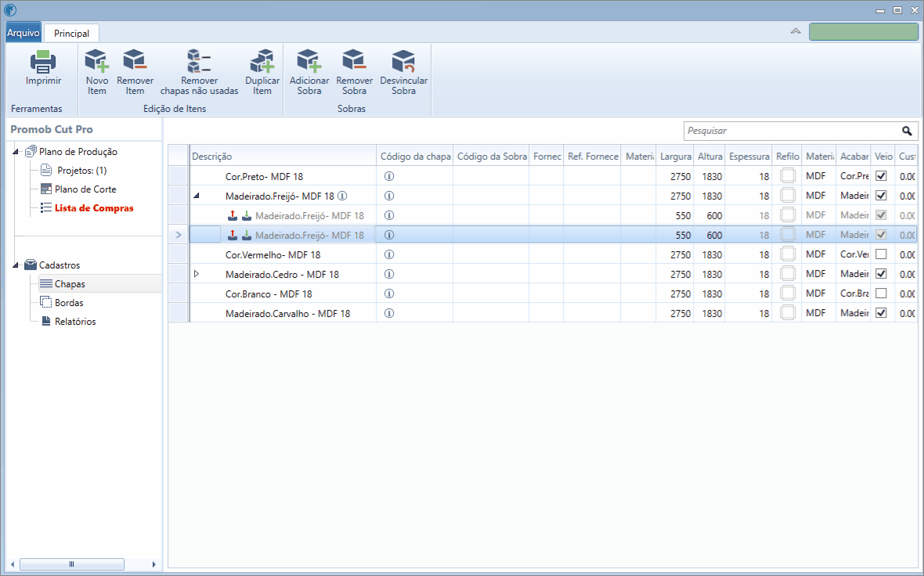
Task: Toggle Veio checkbox for Madeirado.Carvalho
Action: pos(881,313)
